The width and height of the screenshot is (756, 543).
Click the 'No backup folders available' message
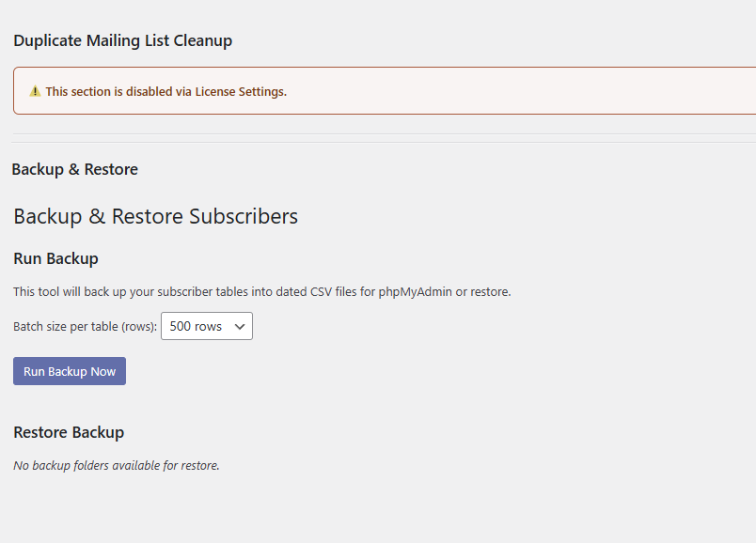point(116,465)
